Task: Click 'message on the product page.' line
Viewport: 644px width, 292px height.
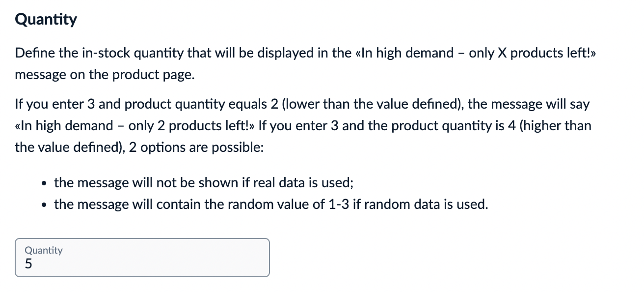Action: coord(105,75)
